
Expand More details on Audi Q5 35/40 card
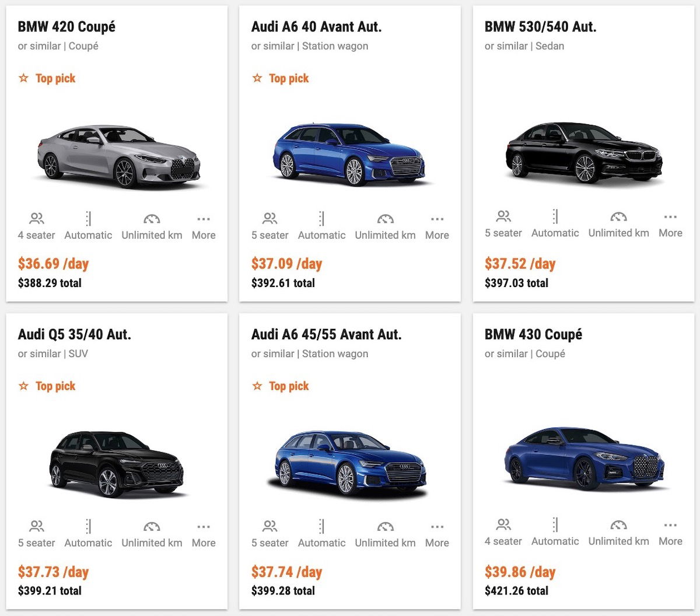tap(204, 526)
